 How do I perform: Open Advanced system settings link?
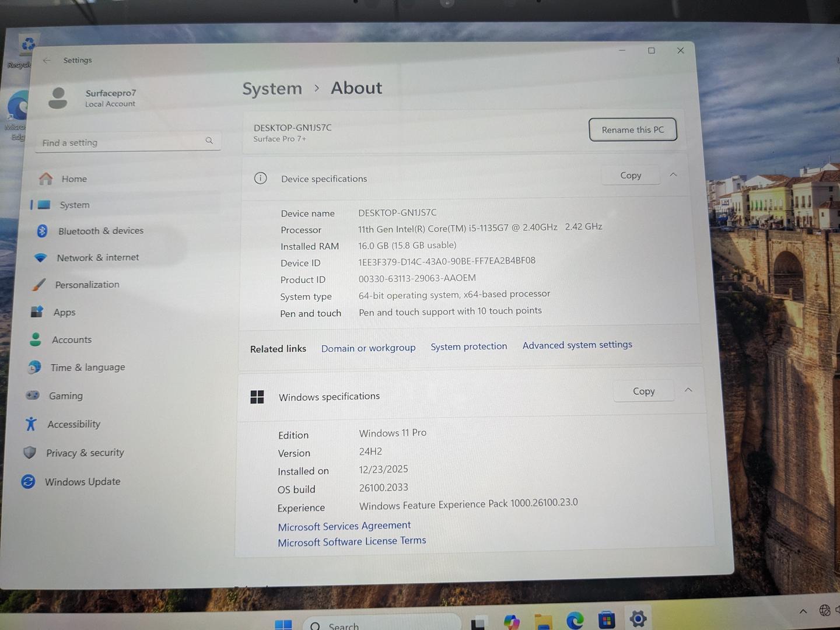click(577, 345)
